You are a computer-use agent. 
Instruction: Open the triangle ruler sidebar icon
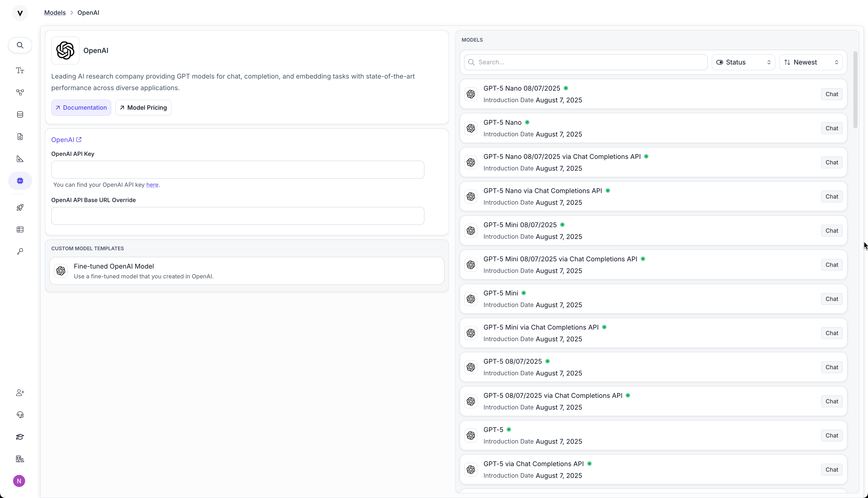tap(20, 159)
